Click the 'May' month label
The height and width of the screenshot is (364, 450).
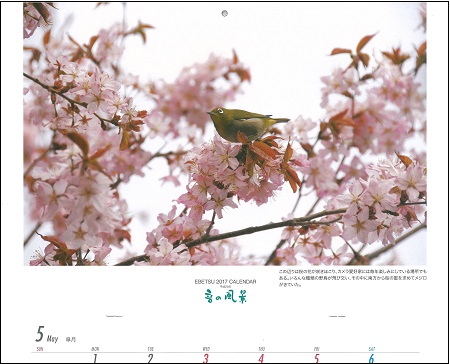(x=52, y=339)
